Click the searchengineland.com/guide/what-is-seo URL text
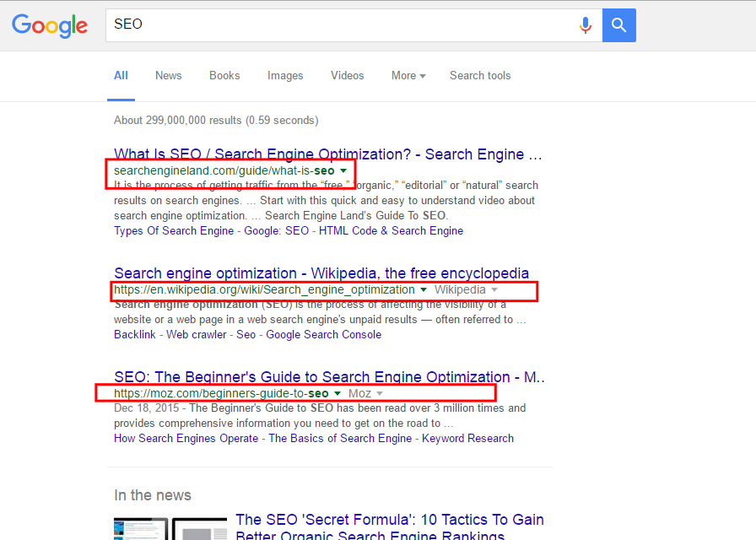 [224, 170]
